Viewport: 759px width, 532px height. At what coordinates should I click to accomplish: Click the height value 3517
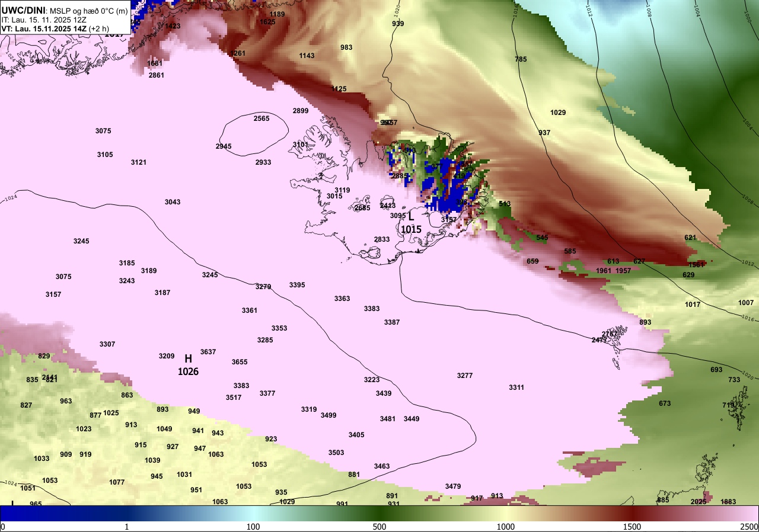coord(234,398)
